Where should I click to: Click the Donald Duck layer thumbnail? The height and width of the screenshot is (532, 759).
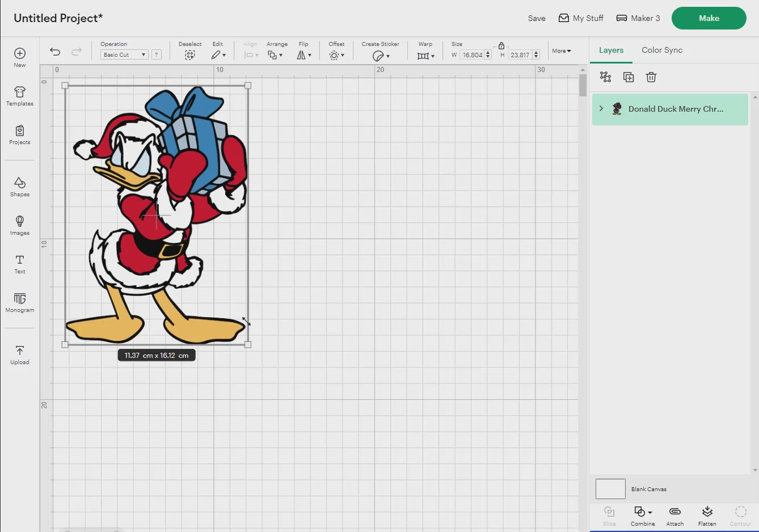point(617,109)
